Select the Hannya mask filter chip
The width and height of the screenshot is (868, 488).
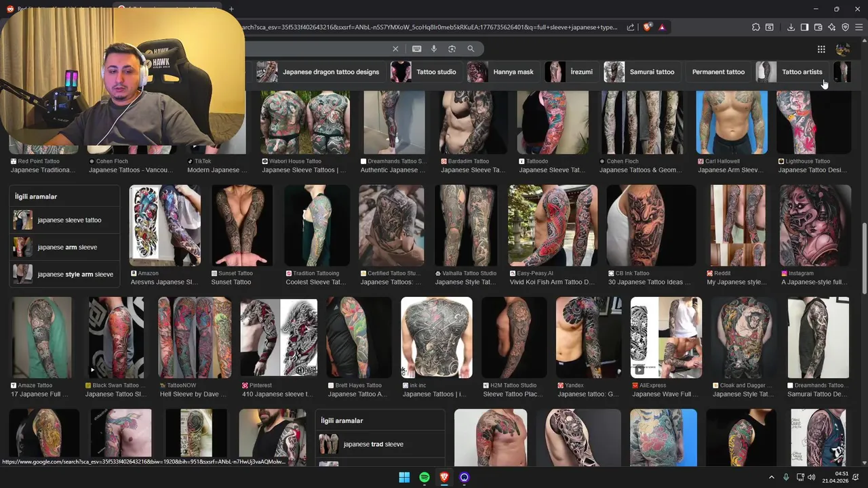pos(502,72)
